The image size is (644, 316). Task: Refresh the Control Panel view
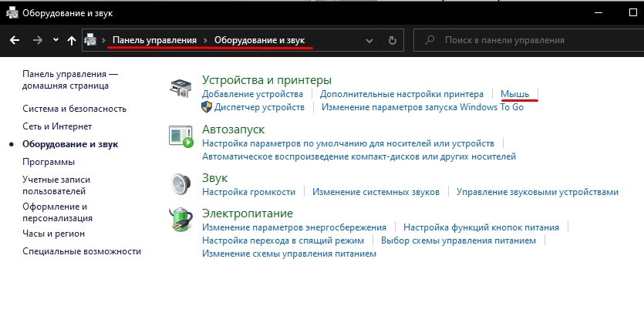[x=393, y=40]
